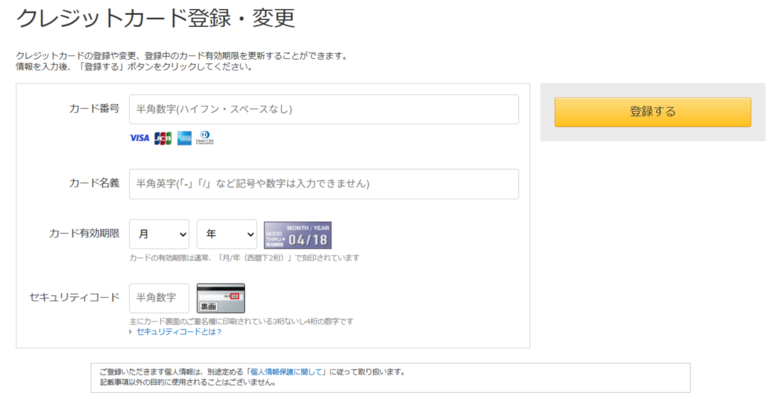This screenshot has height=401, width=780.
Task: Click the expiry hint mentioning 月/年（西暦下2桁）
Action: [x=244, y=258]
